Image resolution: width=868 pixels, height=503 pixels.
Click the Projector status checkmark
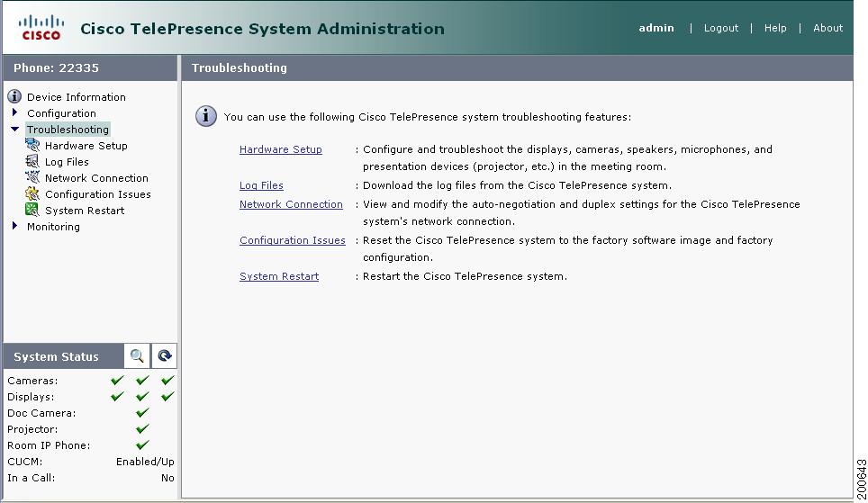(143, 428)
